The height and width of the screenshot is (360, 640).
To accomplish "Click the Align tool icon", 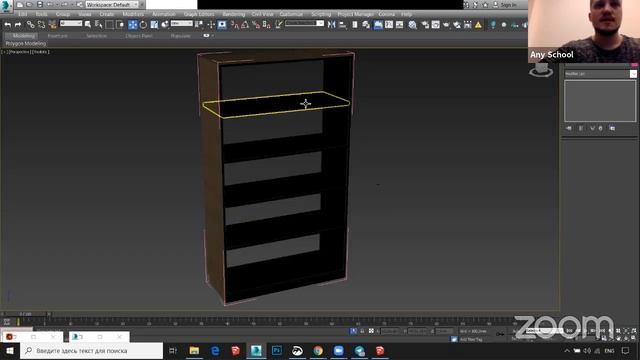I will [342, 25].
